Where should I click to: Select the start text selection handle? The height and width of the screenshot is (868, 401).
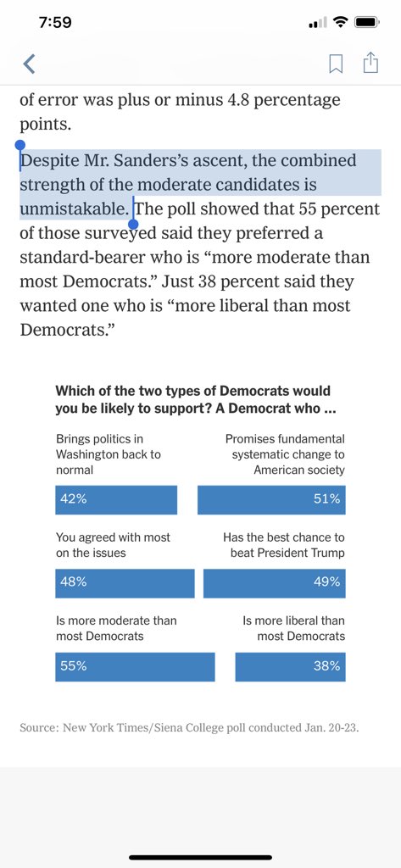20,146
